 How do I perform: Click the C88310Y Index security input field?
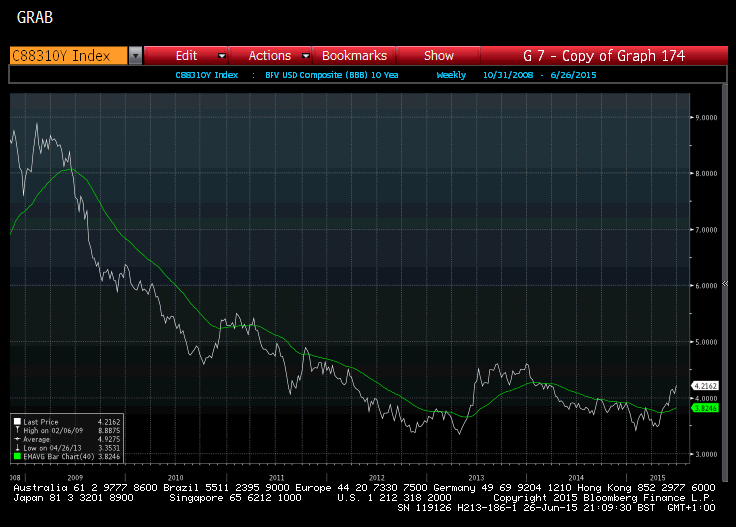pyautogui.click(x=69, y=56)
